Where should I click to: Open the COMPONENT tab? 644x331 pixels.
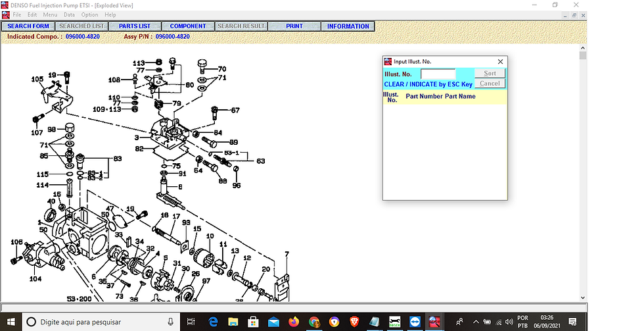coord(188,26)
